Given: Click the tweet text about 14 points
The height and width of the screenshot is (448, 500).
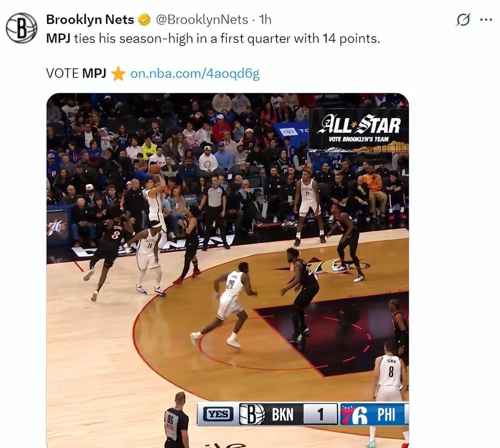Looking at the screenshot, I should tap(213, 39).
